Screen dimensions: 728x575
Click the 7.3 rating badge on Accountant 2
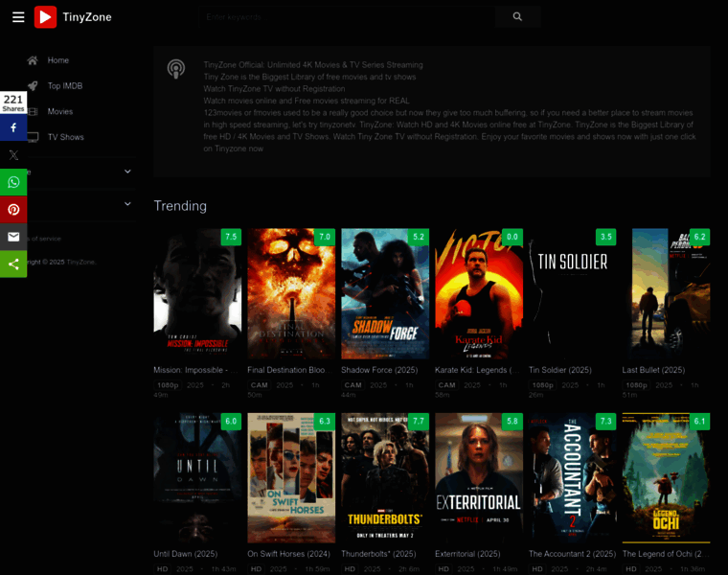click(x=606, y=422)
